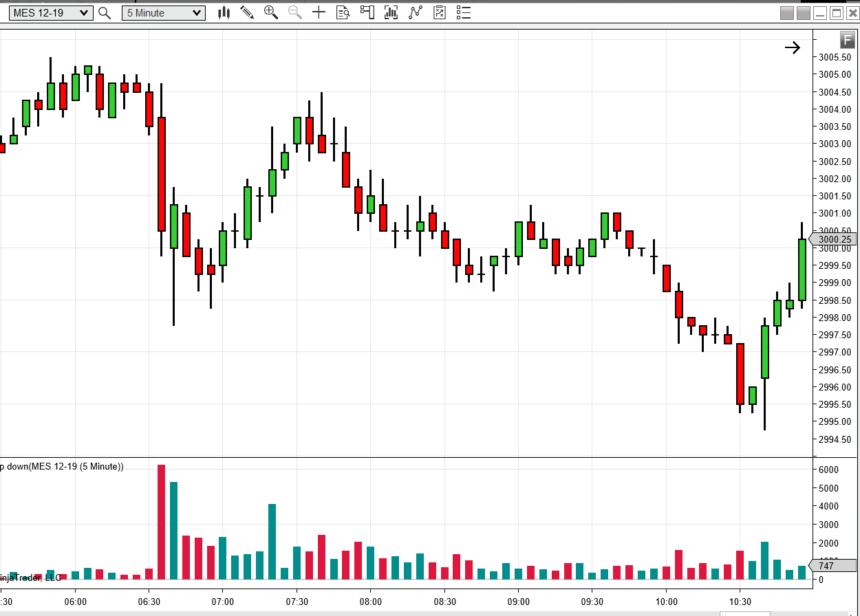Click the tallest red volume bar
Screen dimensions: 860x616
[162, 522]
